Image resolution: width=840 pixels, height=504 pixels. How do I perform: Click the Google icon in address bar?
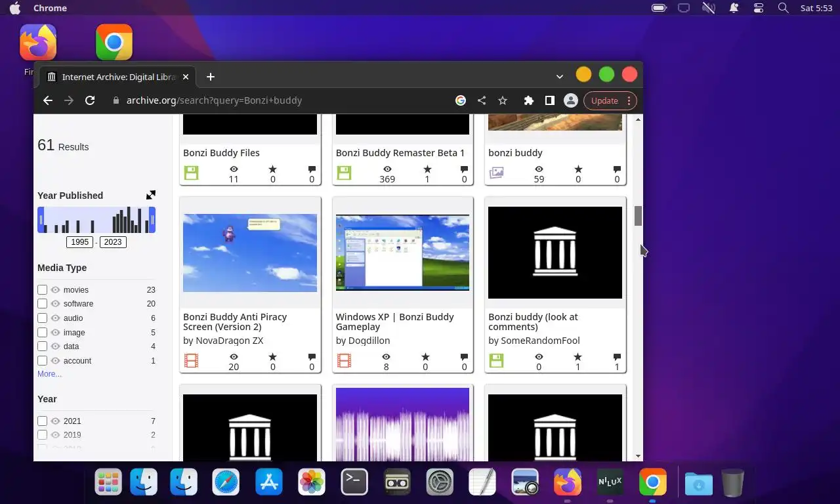[x=461, y=100]
